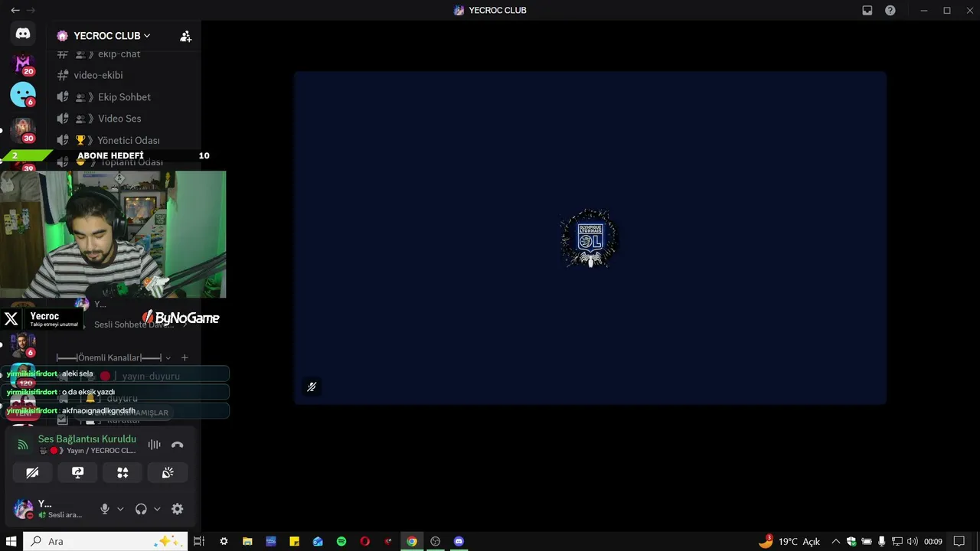Open the taskbar clock showing 00:09
This screenshot has height=551, width=980.
933,541
